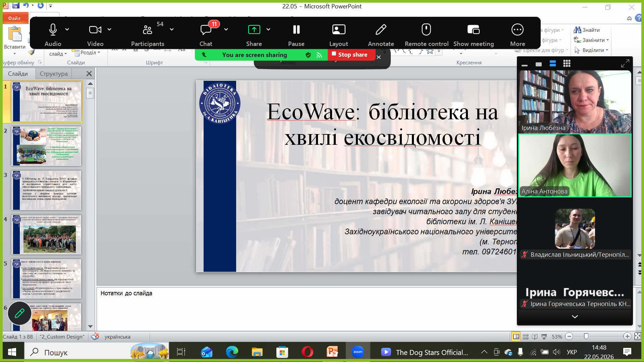Open Zoom Chat with 11 unread
644x362 pixels.
pos(206,30)
